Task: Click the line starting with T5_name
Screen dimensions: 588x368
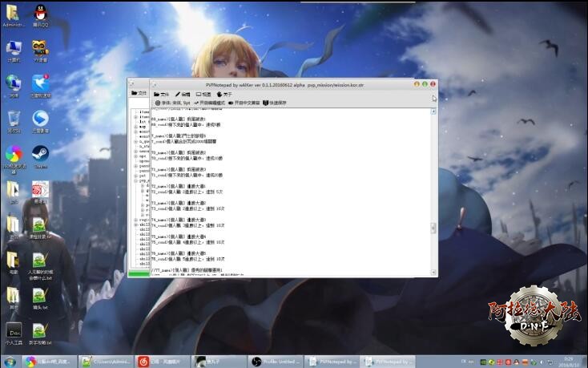Action: (178, 237)
